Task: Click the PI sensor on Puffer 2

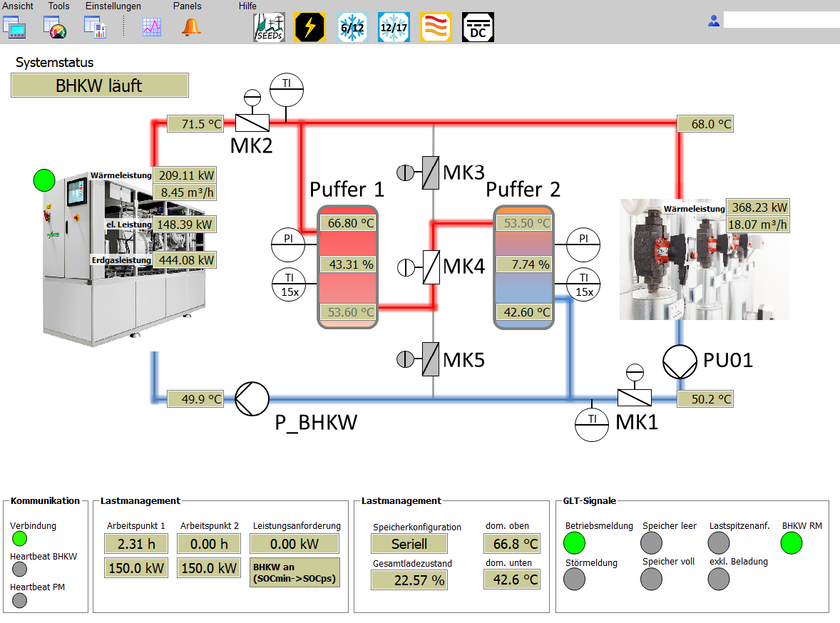Action: [x=583, y=244]
